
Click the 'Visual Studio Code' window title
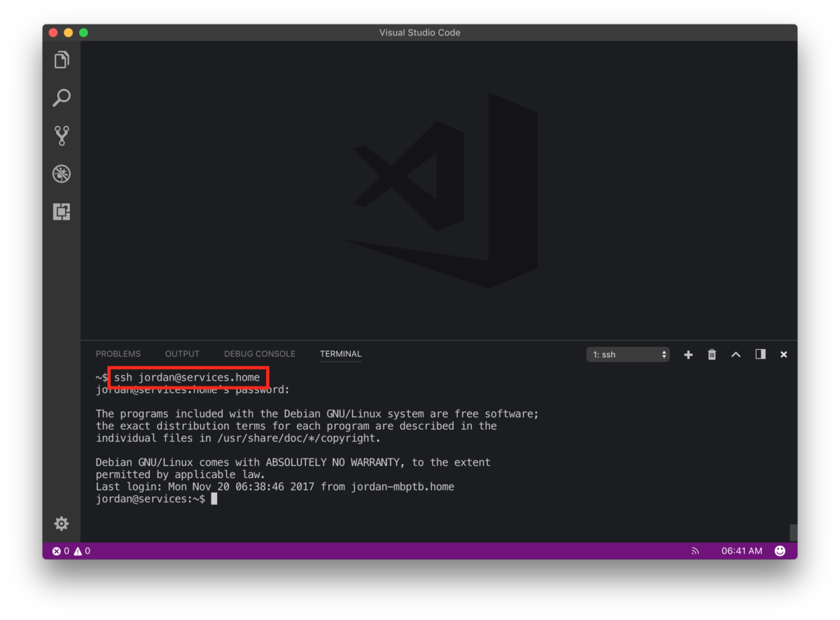[420, 33]
